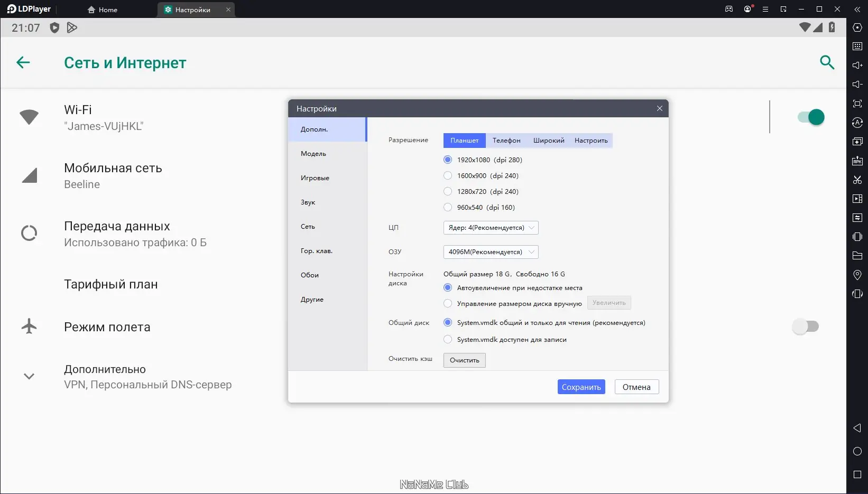
Task: Open the video recorder icon
Action: (x=857, y=199)
